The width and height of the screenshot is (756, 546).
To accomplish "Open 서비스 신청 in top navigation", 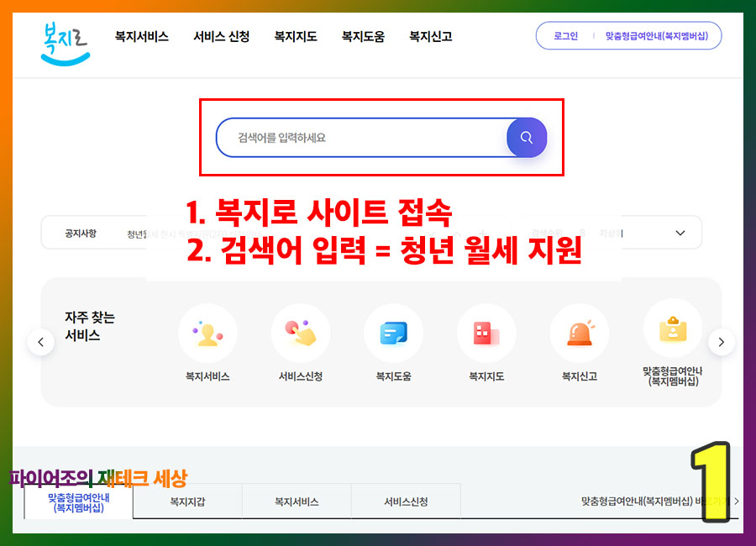I will (x=221, y=37).
